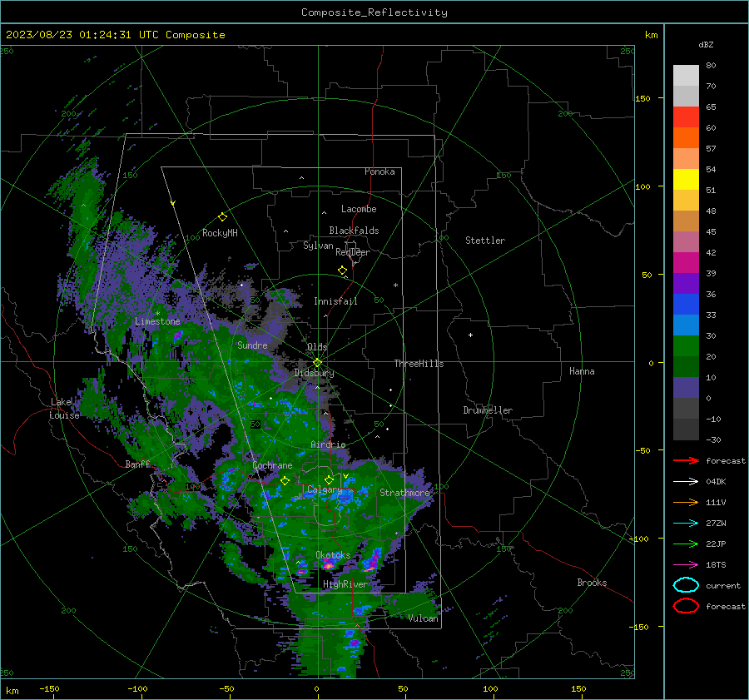Click the Brooks city label
Viewport: 749px width, 700px height.
(592, 583)
